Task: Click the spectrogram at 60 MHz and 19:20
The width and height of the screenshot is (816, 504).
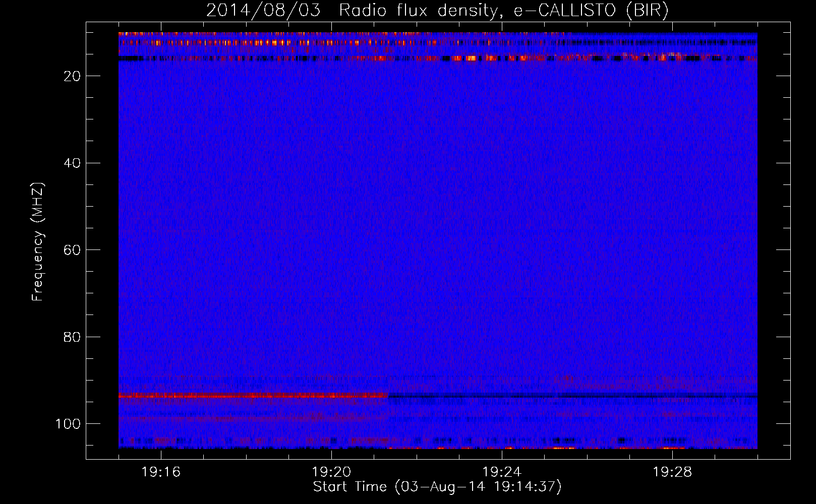Action: (331, 250)
